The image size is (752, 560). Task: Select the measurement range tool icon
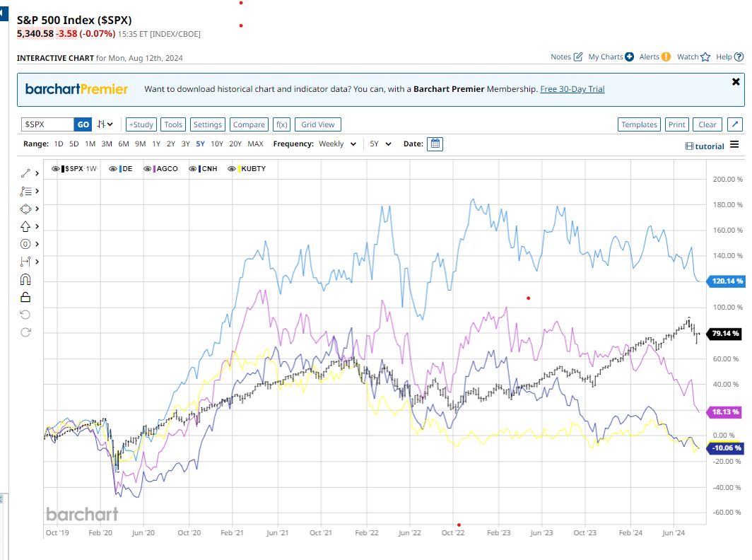pos(25,262)
